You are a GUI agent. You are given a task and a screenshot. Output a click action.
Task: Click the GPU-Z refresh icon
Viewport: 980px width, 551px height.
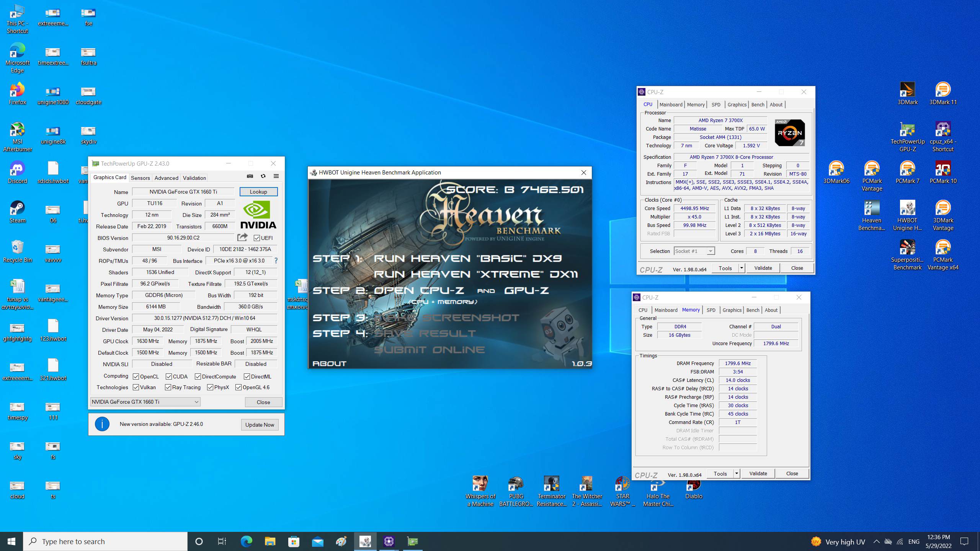(x=263, y=176)
